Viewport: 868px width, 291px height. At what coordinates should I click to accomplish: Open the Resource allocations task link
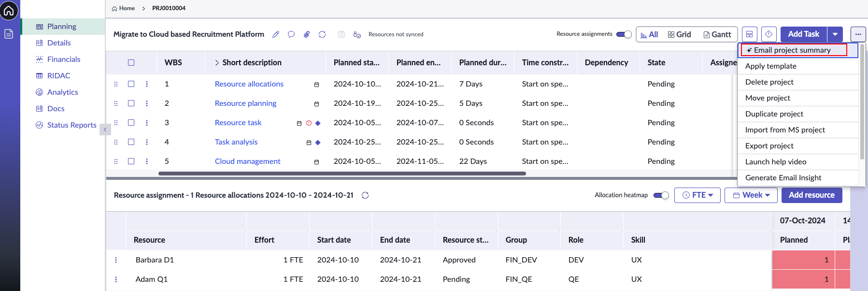point(249,84)
